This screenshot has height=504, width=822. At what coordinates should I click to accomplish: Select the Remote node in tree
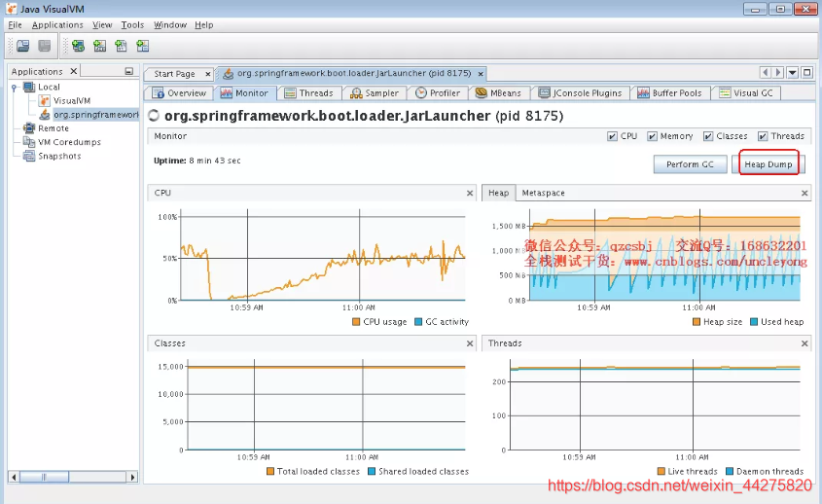46,128
